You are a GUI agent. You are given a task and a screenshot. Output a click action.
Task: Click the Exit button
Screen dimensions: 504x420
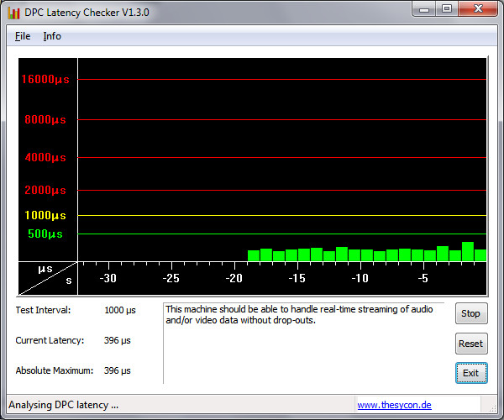coord(470,372)
